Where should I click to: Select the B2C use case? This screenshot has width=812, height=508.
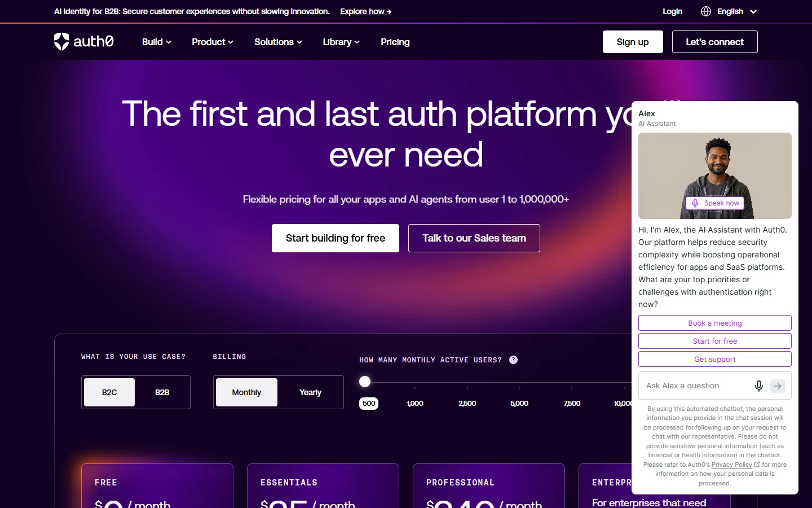pyautogui.click(x=109, y=392)
